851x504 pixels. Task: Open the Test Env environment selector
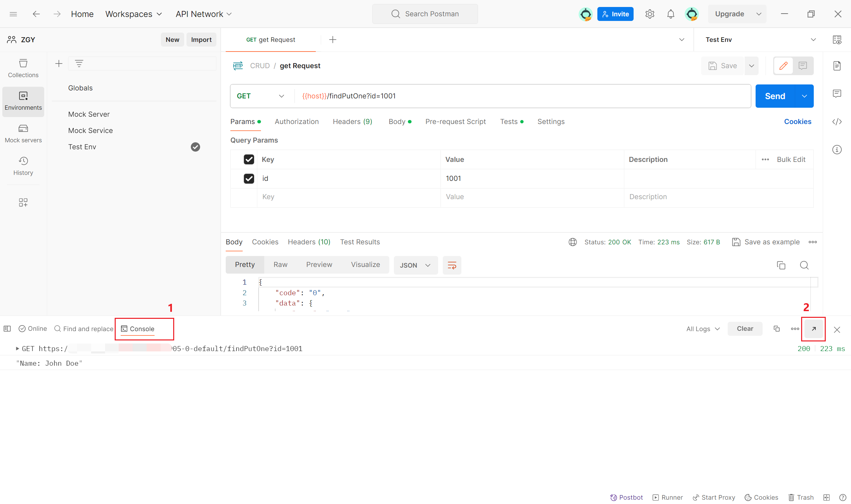pos(760,40)
